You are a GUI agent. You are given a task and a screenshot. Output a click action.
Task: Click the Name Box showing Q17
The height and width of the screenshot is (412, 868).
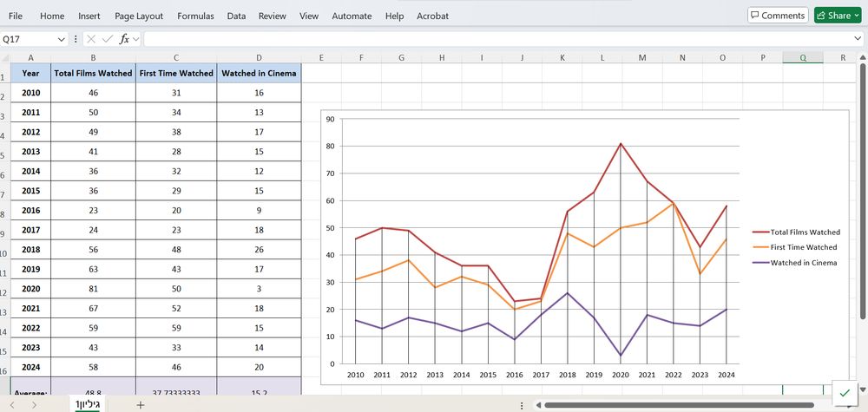pyautogui.click(x=28, y=39)
